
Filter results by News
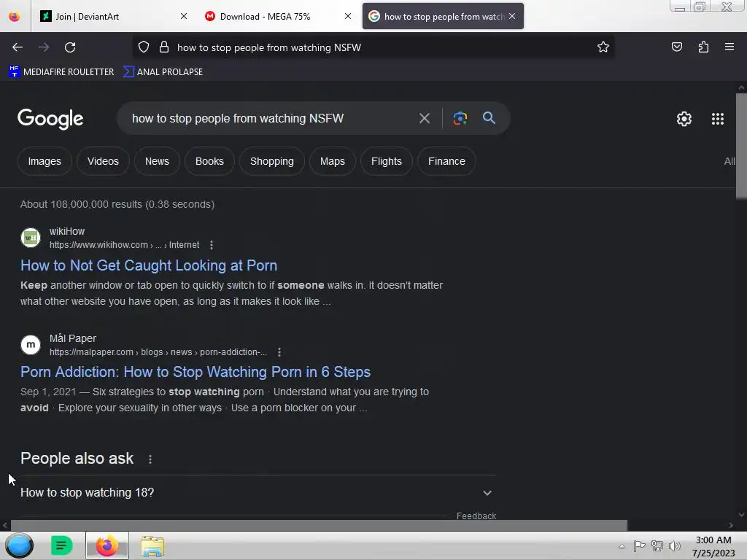pyautogui.click(x=157, y=161)
